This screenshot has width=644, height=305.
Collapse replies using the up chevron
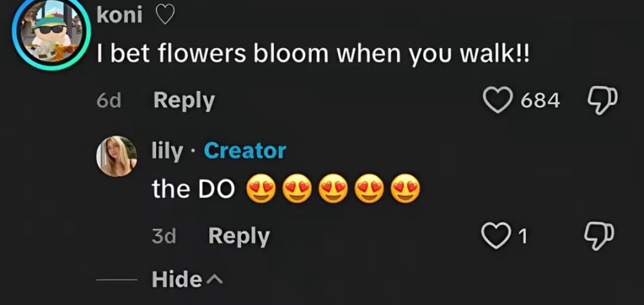pos(213,280)
